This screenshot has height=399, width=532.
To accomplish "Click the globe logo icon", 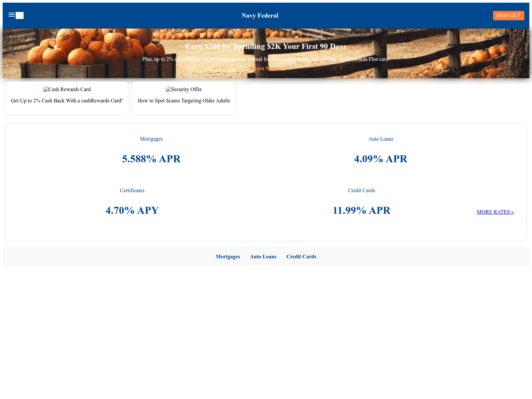I will (x=20, y=15).
